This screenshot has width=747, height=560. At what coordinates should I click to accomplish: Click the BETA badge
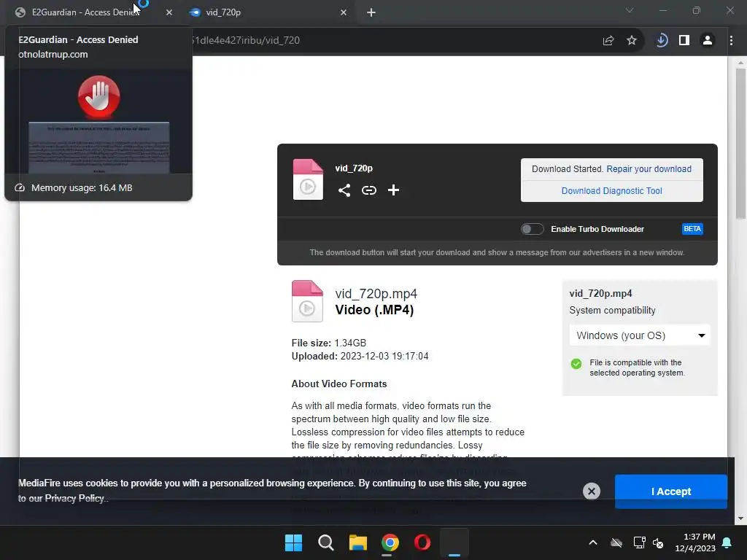[x=692, y=229]
